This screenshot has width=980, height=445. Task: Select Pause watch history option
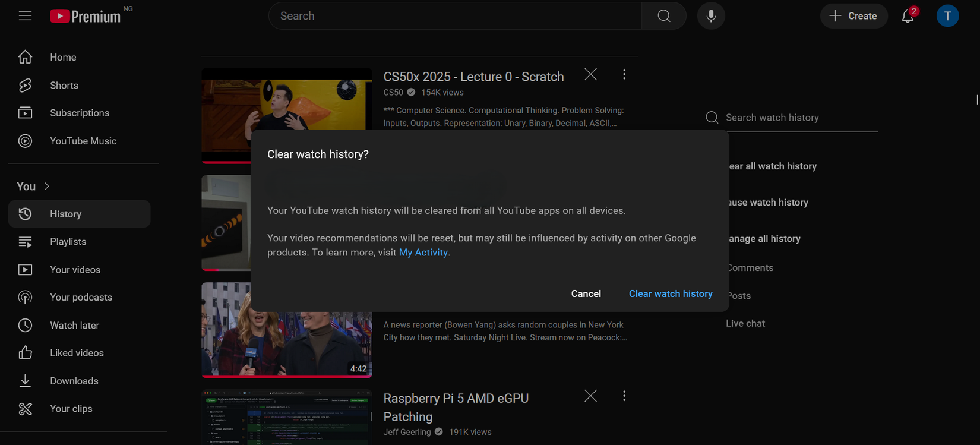769,203
